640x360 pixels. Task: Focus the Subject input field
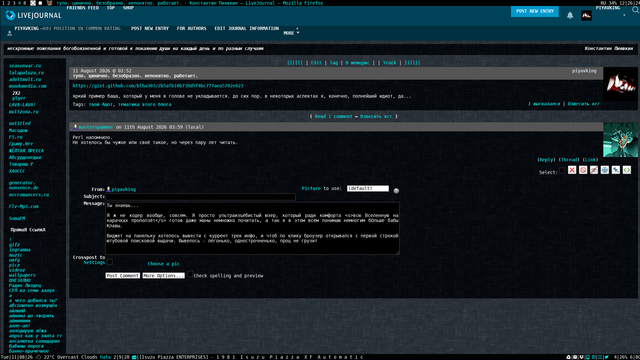[200, 197]
